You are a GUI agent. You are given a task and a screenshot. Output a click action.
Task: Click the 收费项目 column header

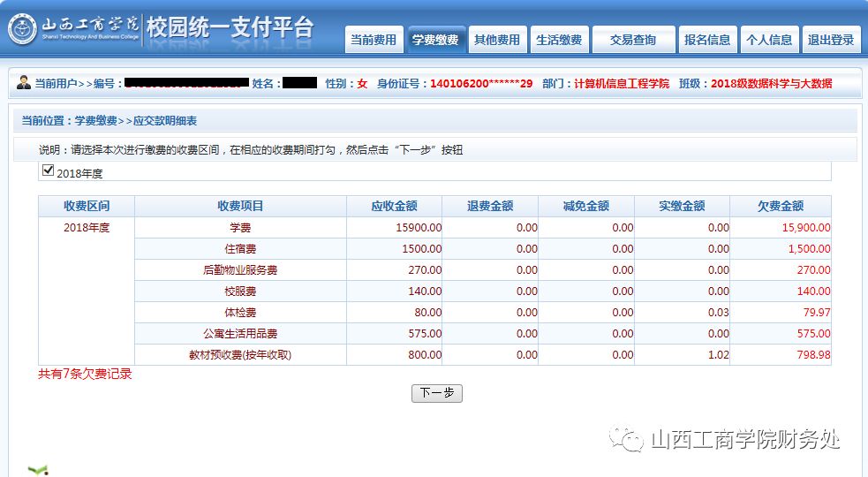pos(240,206)
